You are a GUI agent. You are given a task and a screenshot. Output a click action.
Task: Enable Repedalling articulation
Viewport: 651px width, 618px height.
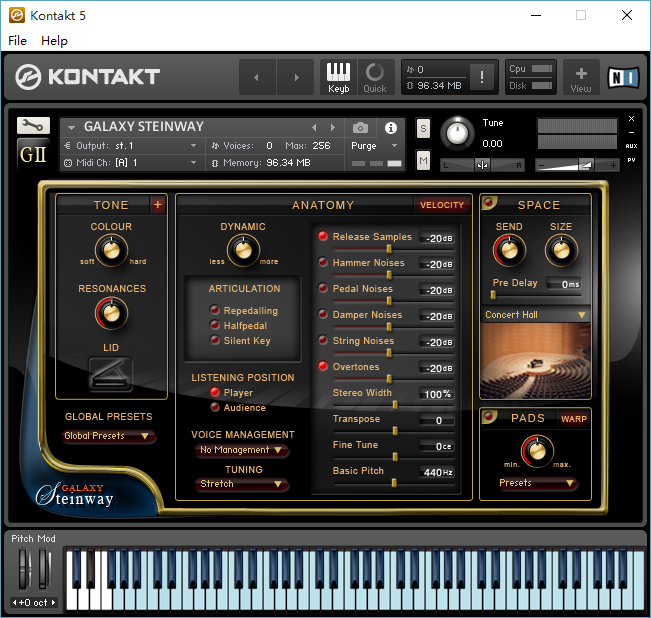215,310
